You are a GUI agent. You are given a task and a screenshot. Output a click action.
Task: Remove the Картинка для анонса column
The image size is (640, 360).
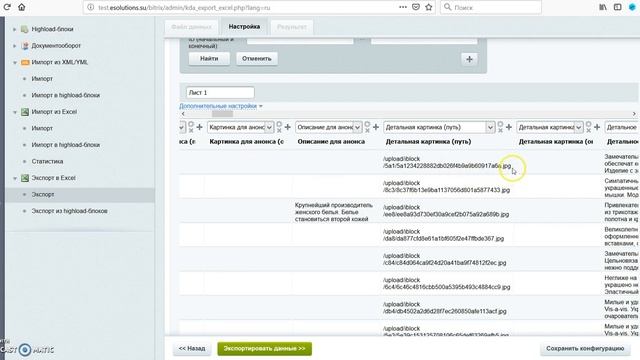[279, 130]
